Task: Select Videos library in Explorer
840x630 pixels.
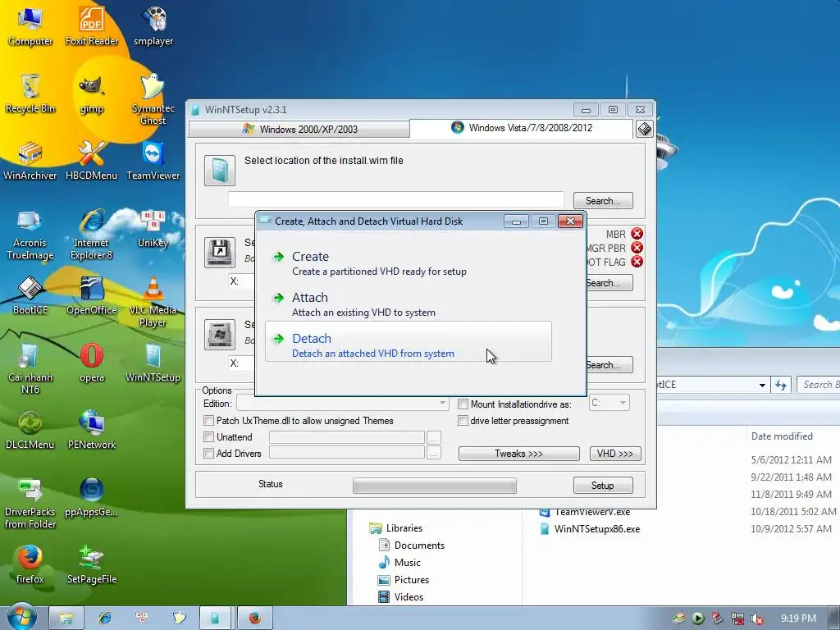Action: click(400, 597)
